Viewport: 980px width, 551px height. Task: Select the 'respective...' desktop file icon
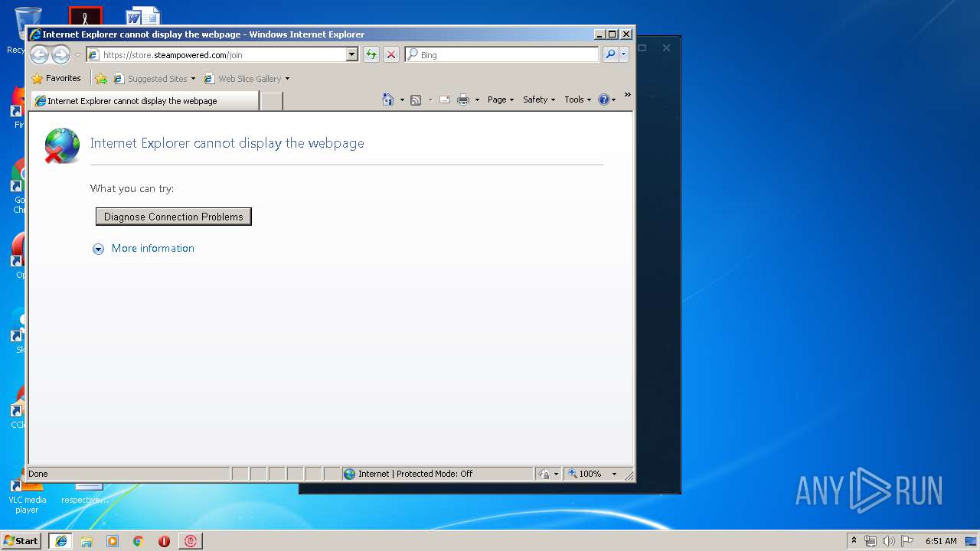(x=85, y=494)
